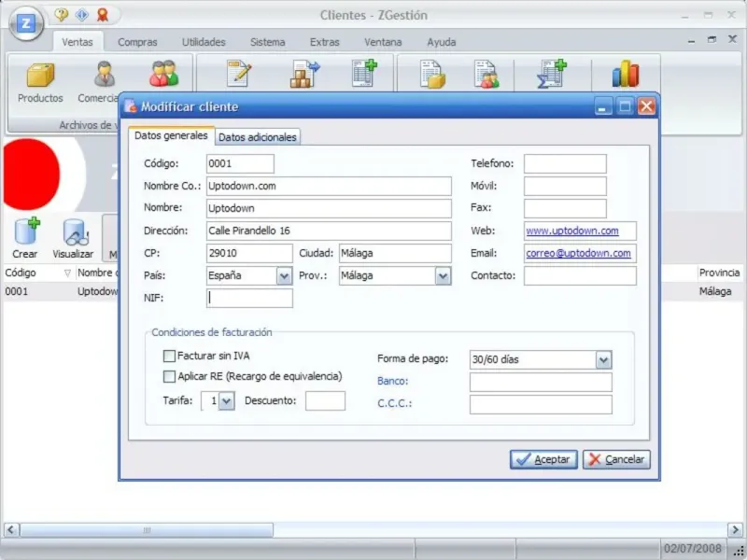Open the País dropdown

point(284,275)
